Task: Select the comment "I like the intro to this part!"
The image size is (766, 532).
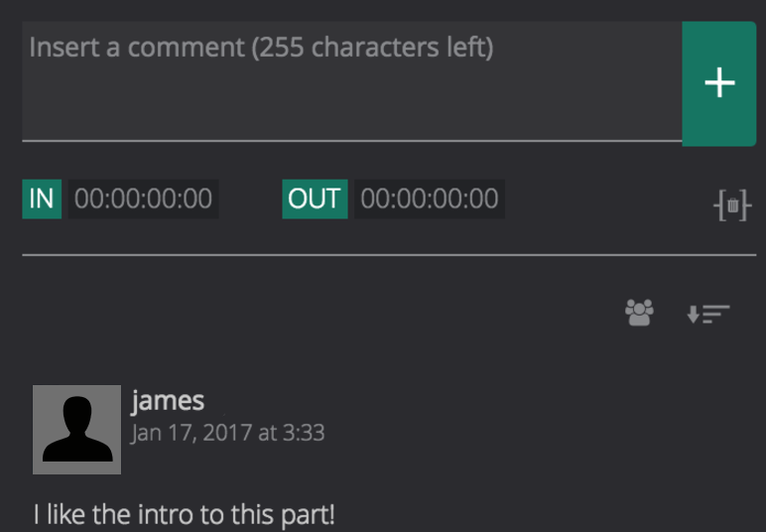Action: coord(184,515)
